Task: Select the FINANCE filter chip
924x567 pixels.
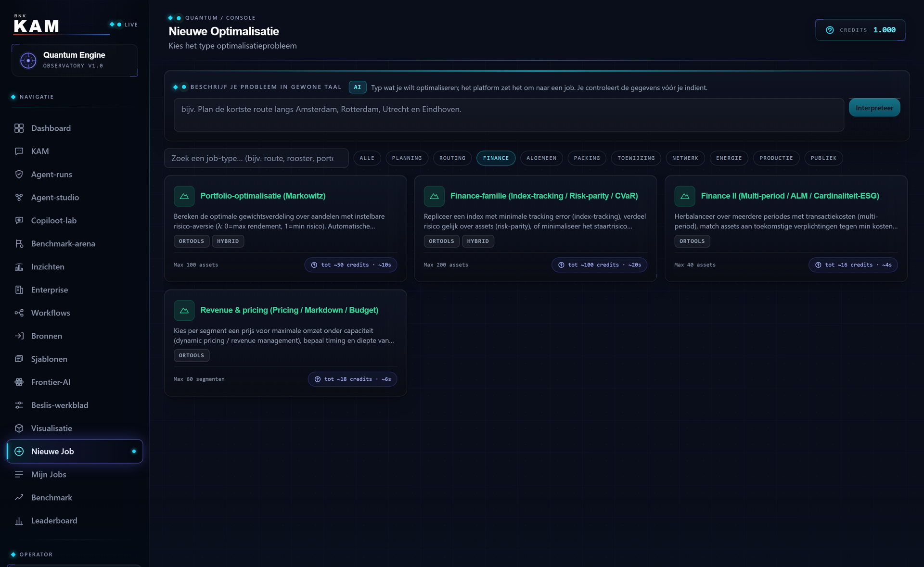Action: click(x=496, y=158)
